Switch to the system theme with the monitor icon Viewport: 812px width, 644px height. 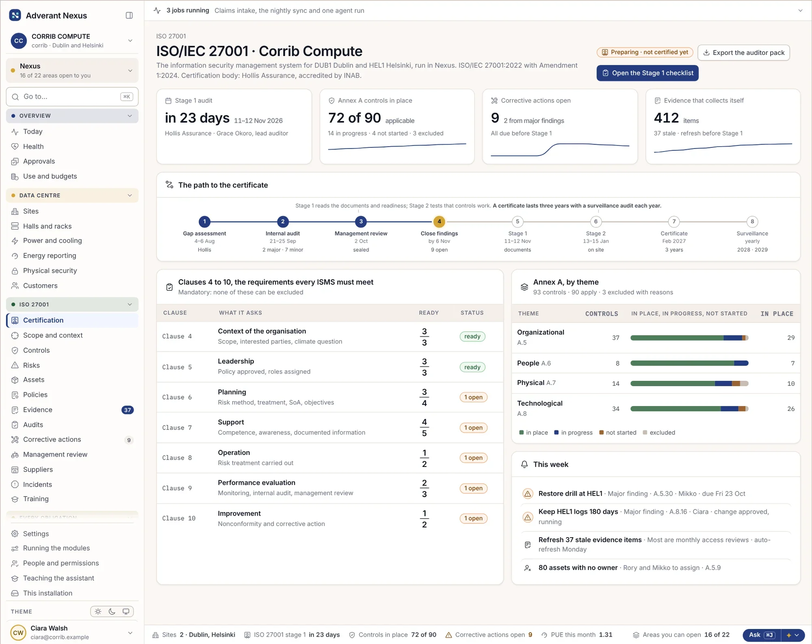pyautogui.click(x=126, y=612)
